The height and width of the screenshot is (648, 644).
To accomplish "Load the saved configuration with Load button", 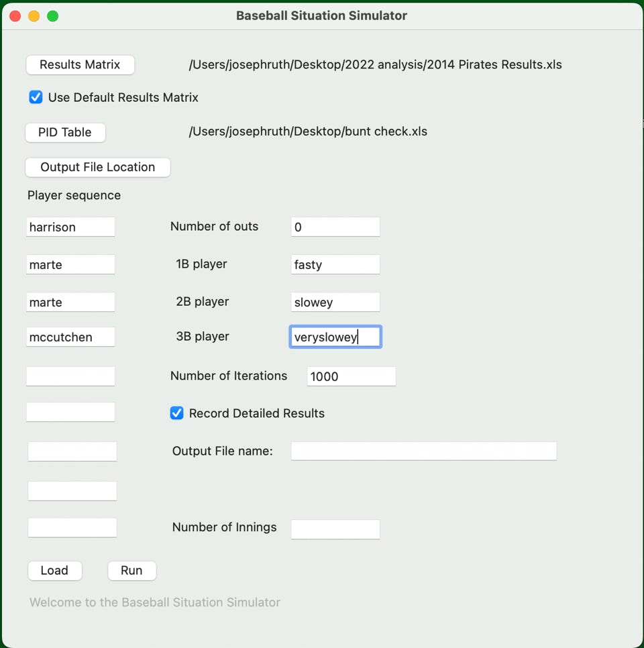I will (54, 570).
